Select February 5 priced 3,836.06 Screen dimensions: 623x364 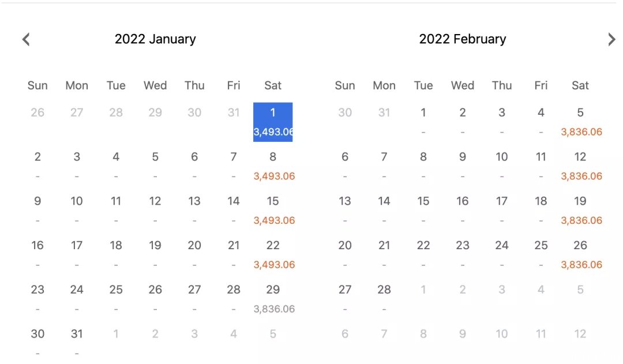[x=580, y=122]
